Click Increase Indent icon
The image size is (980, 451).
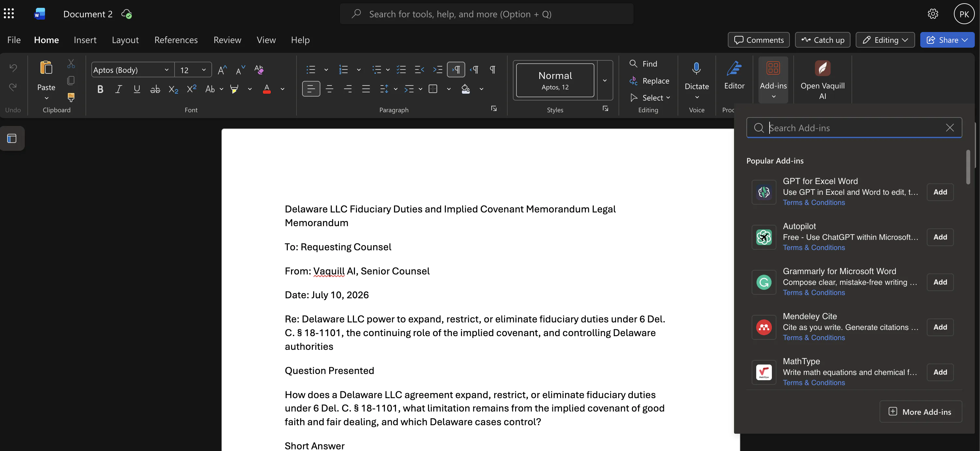point(437,70)
